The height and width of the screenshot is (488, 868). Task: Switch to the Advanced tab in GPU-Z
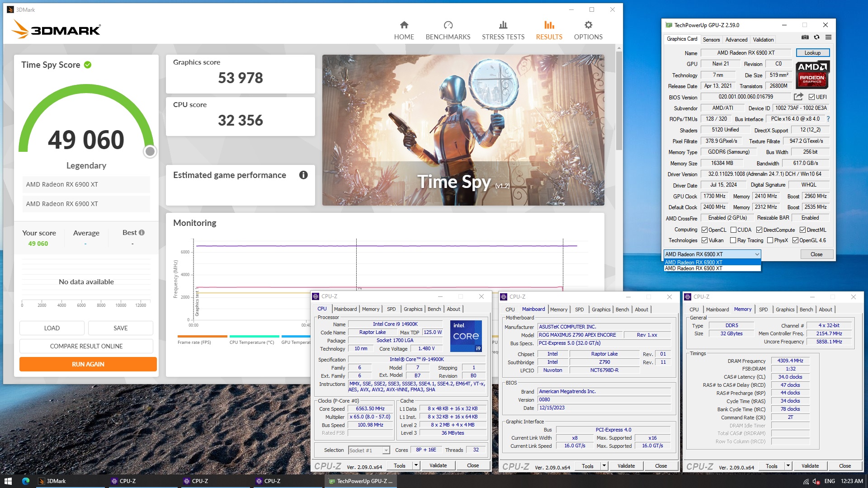[x=736, y=40]
